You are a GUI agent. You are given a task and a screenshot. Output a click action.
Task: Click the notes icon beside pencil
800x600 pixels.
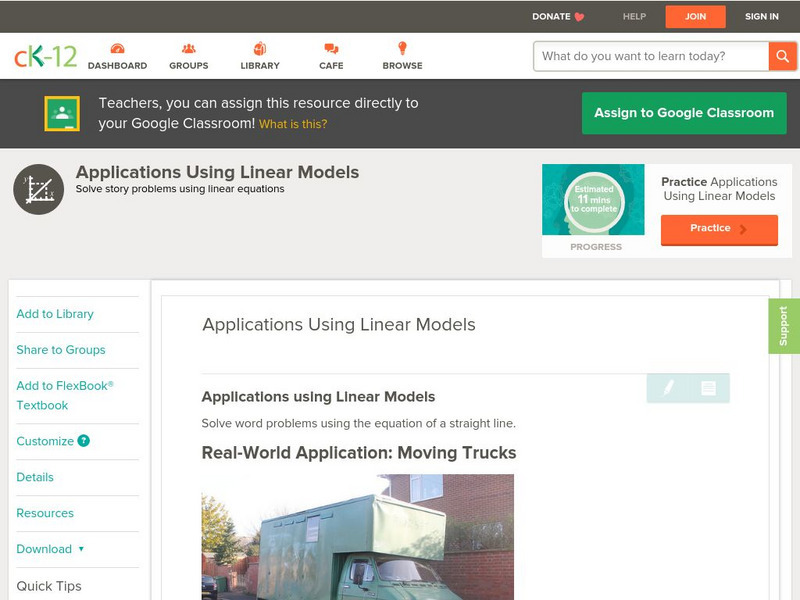point(708,388)
